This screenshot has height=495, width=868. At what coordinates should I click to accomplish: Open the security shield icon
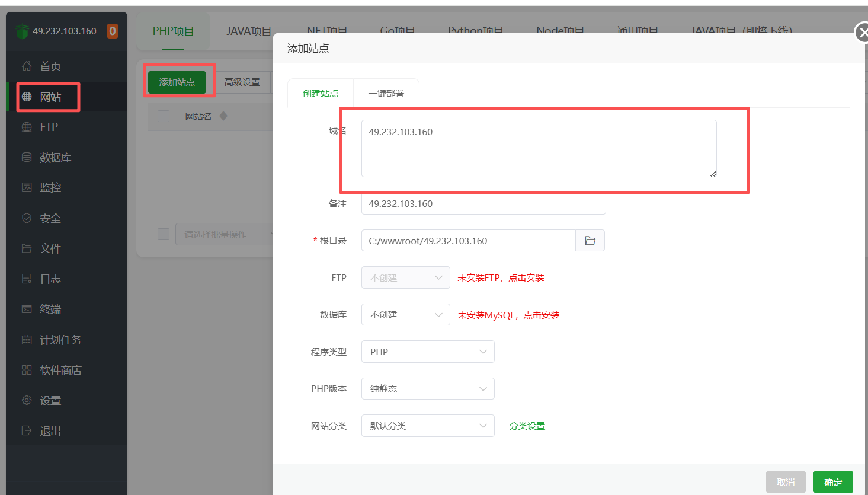tap(27, 218)
